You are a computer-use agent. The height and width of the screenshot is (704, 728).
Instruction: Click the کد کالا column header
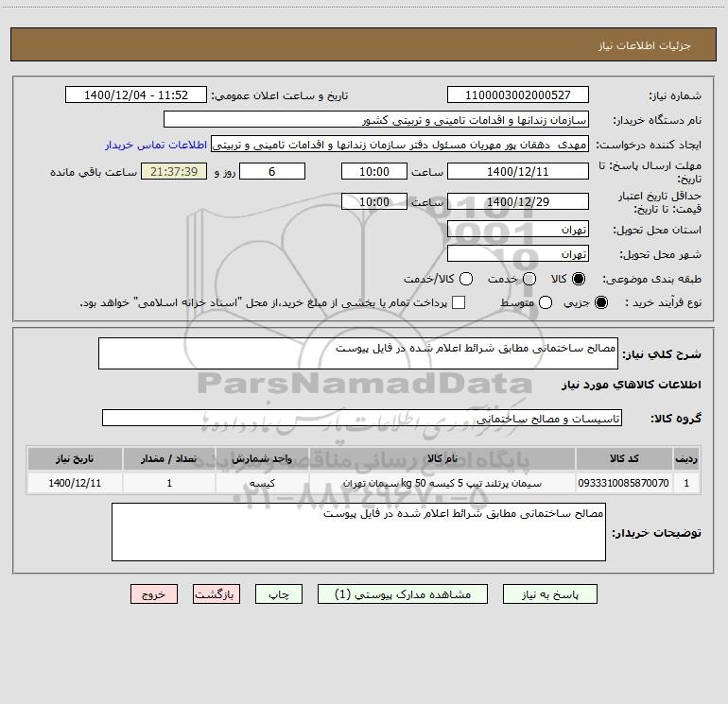[624, 458]
